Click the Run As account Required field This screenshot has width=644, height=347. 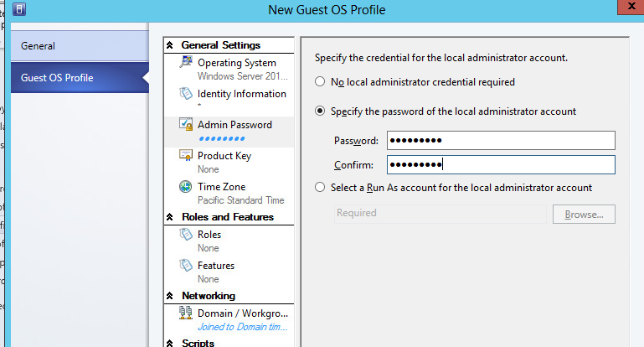point(440,214)
